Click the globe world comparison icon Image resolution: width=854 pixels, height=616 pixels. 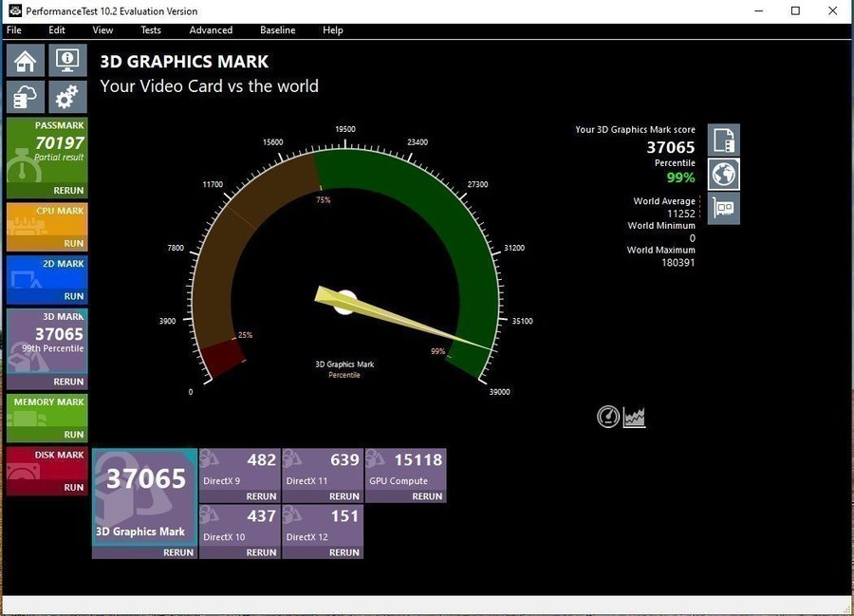pos(724,174)
